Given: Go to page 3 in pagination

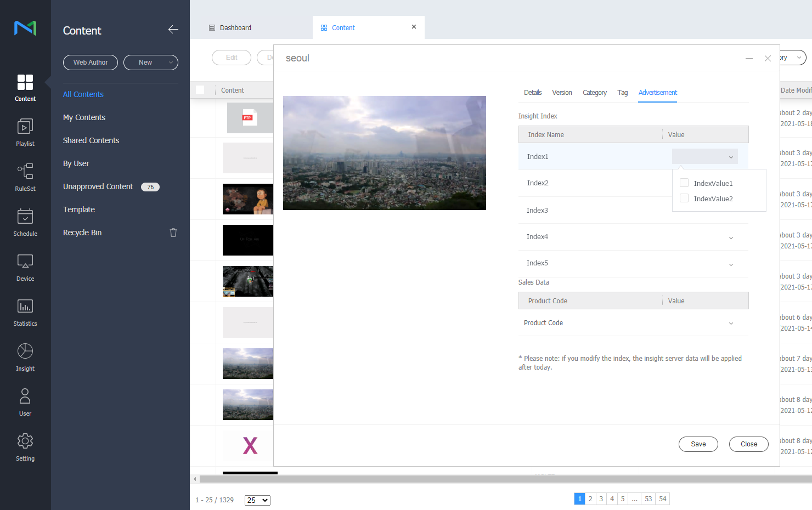Looking at the screenshot, I should (601, 498).
